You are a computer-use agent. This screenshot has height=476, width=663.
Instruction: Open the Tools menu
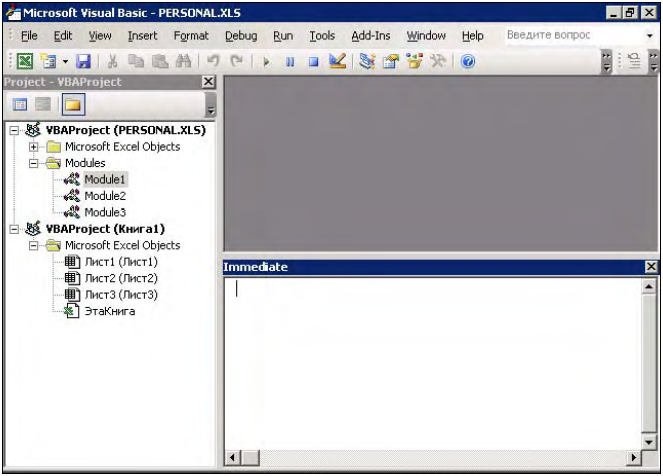point(322,36)
